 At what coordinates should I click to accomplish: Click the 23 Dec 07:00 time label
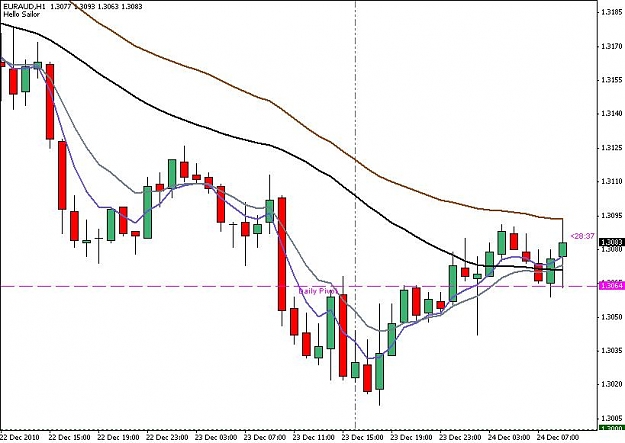click(265, 437)
